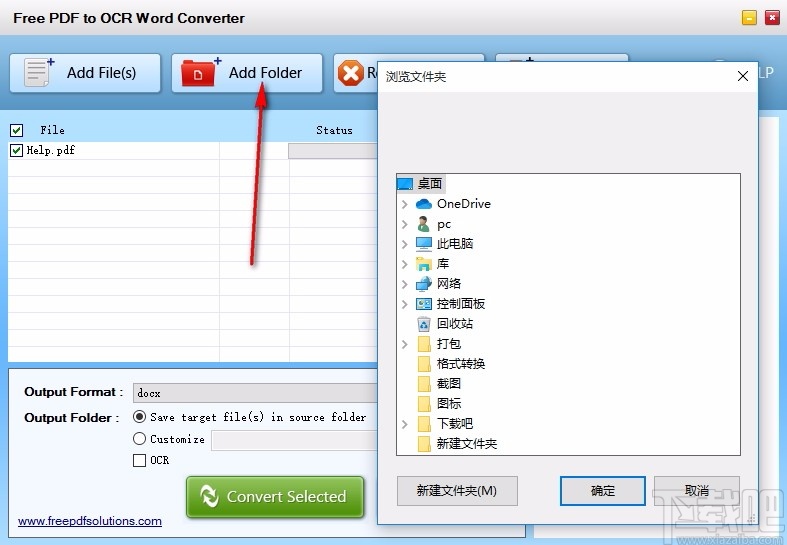Image resolution: width=787 pixels, height=545 pixels.
Task: Click the 控制面板 control panel icon
Action: tap(424, 304)
